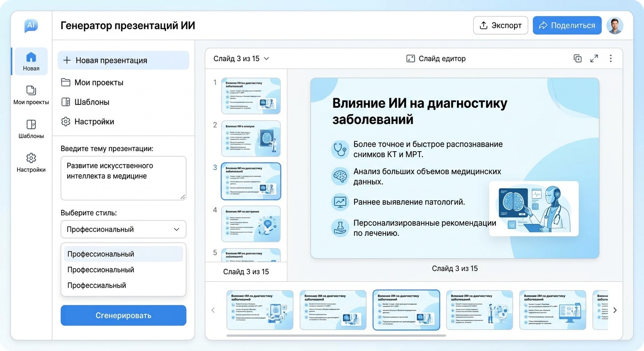Click the folder icon beside Мои проекты
The width and height of the screenshot is (644, 351).
(66, 82)
